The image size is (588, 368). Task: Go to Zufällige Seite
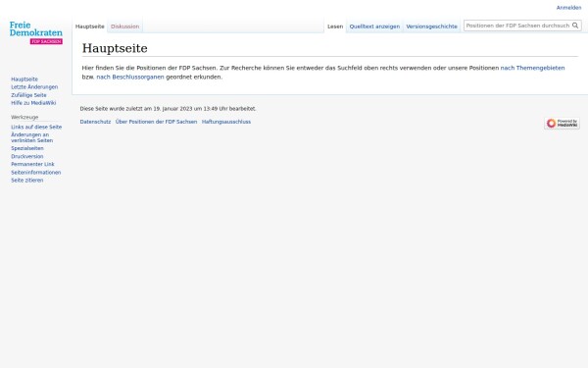(28, 95)
